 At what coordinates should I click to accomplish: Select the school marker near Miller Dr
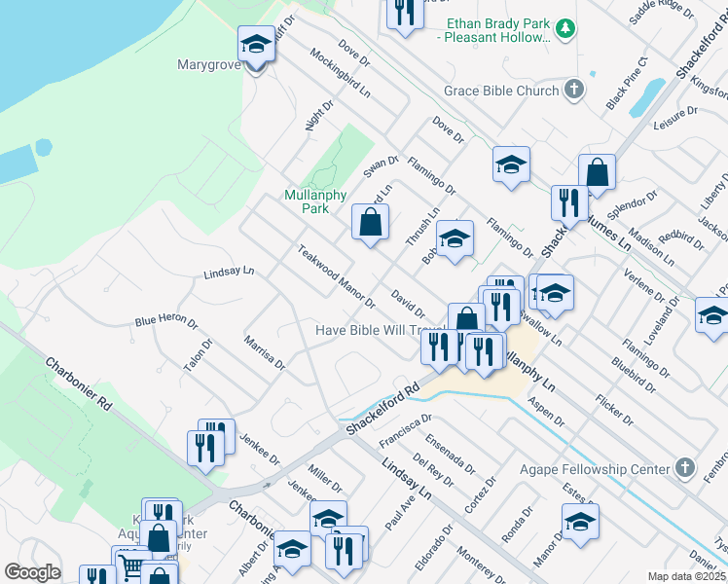pyautogui.click(x=328, y=519)
